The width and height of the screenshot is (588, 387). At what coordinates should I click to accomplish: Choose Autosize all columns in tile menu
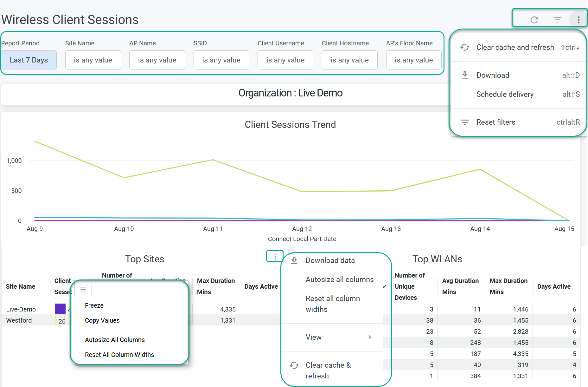coord(339,279)
